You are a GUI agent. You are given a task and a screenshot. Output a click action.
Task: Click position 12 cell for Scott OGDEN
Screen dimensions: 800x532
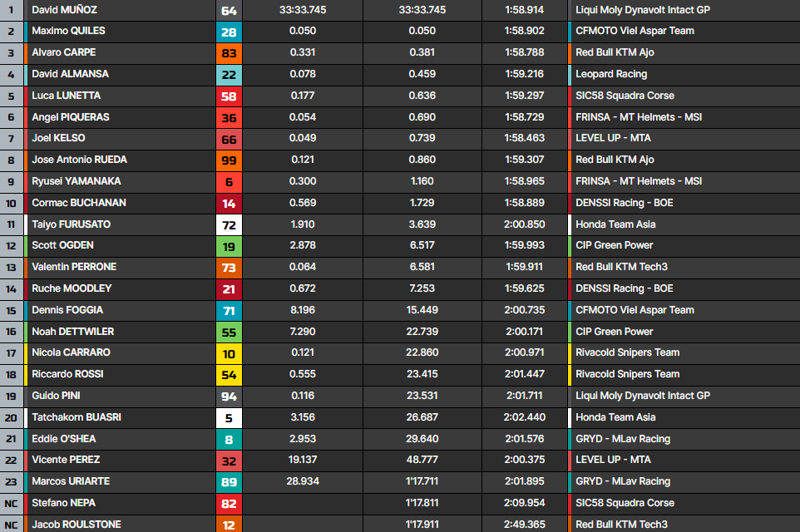(x=12, y=246)
